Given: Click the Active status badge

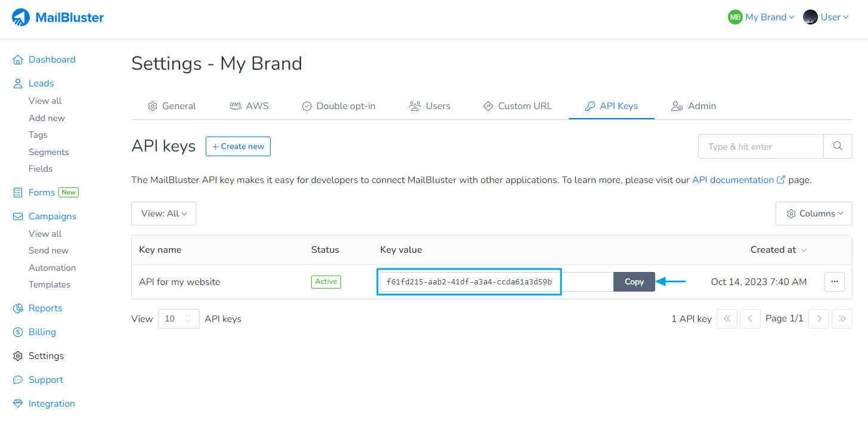Looking at the screenshot, I should tap(326, 281).
